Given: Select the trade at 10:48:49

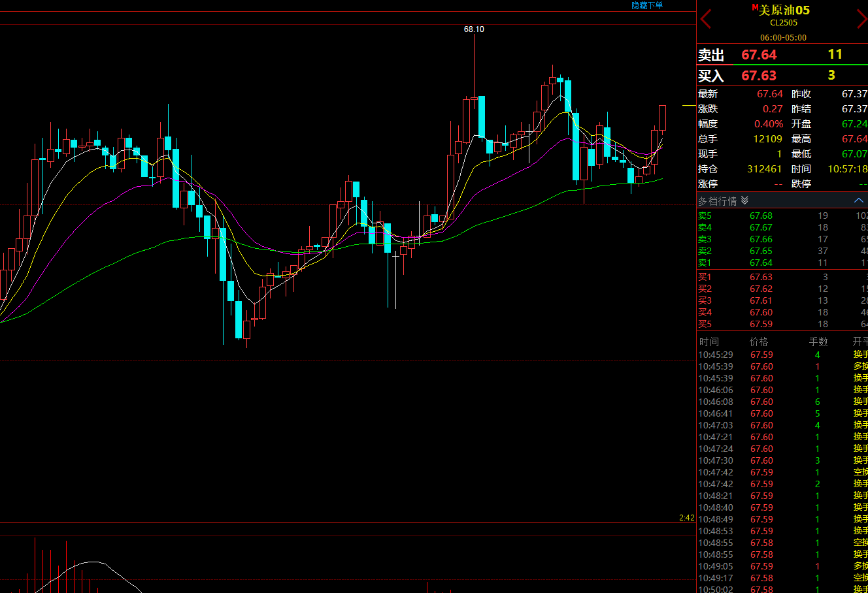Looking at the screenshot, I should tap(782, 519).
